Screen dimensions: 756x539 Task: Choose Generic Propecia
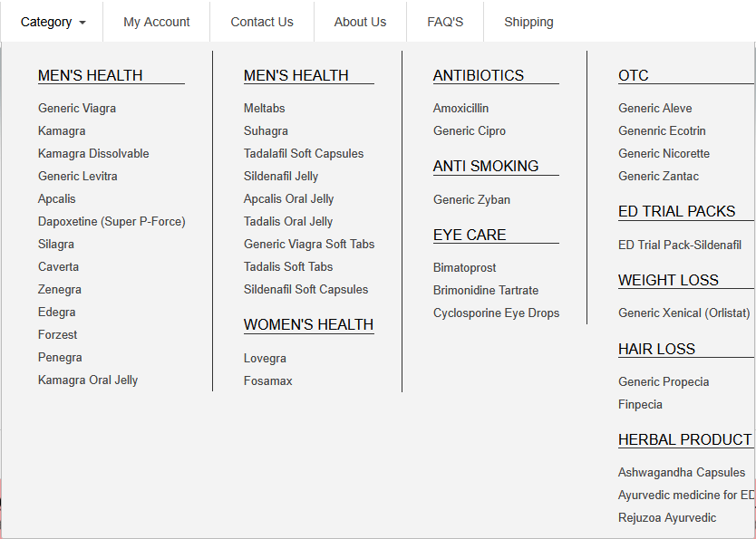click(x=664, y=382)
